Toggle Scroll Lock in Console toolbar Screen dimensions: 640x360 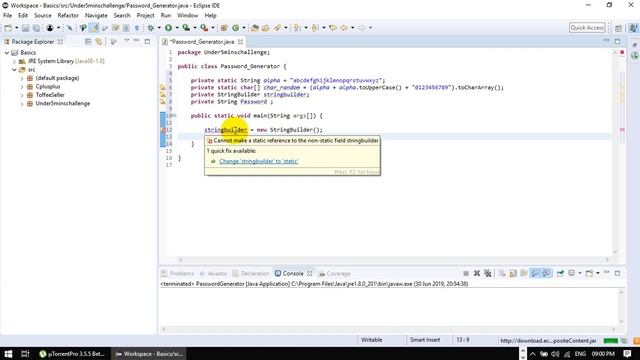click(513, 273)
